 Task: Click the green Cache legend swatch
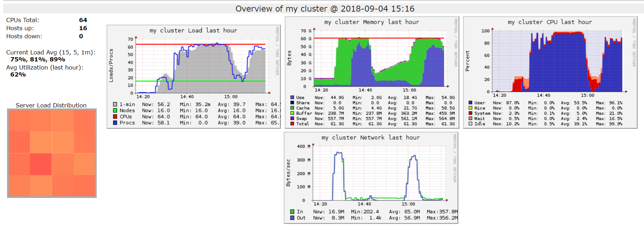click(292, 108)
